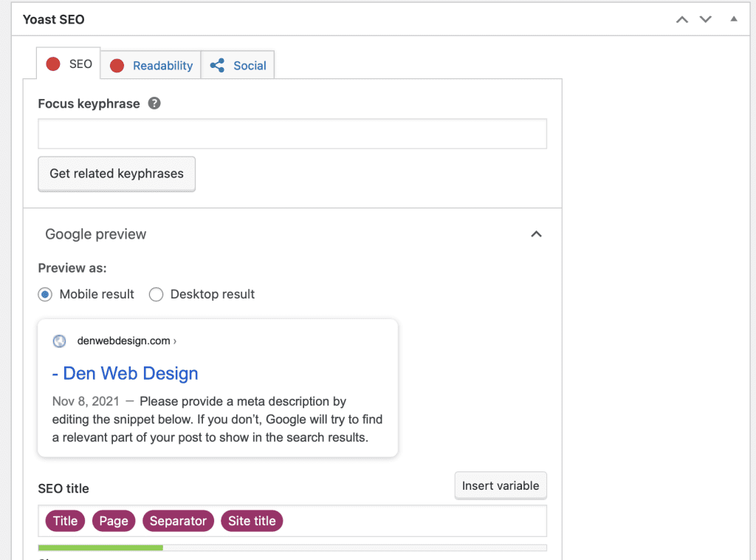This screenshot has height=560, width=756.
Task: Switch to the Readability tab
Action: tap(151, 65)
